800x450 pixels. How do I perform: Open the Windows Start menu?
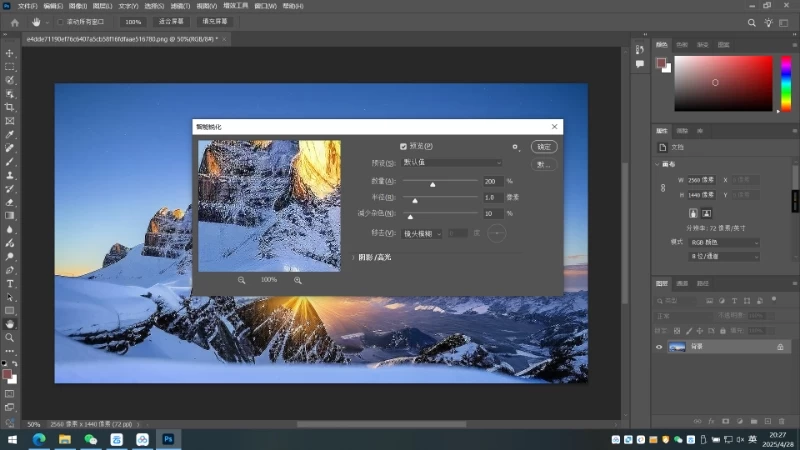point(12,439)
